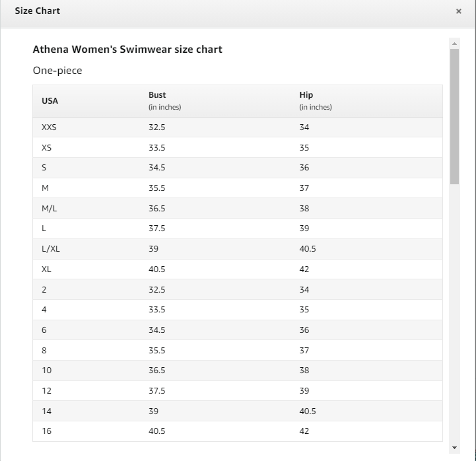Click the M/L size row label
The image size is (476, 461).
[x=49, y=208]
